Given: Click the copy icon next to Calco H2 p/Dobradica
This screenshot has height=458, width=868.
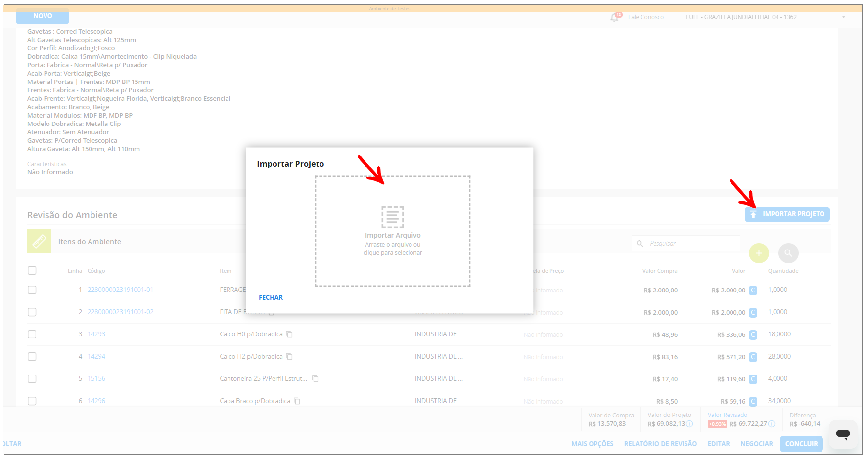Looking at the screenshot, I should click(289, 357).
